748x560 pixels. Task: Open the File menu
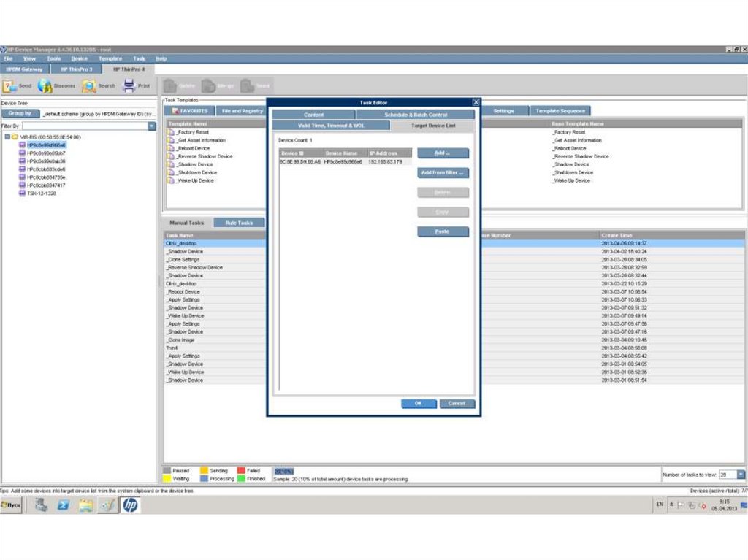(x=9, y=58)
